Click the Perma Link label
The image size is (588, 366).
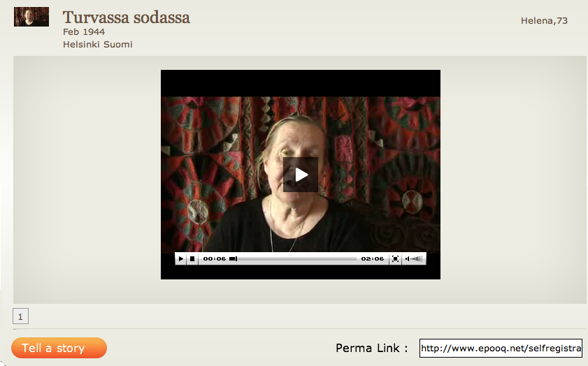[372, 348]
